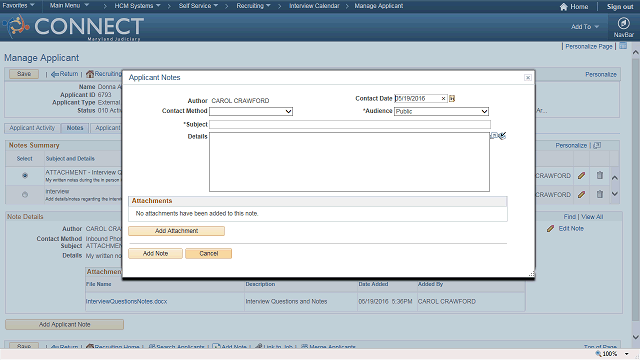This screenshot has width=640, height=360.
Task: Clear the Contact Date field X
Action: click(x=443, y=98)
